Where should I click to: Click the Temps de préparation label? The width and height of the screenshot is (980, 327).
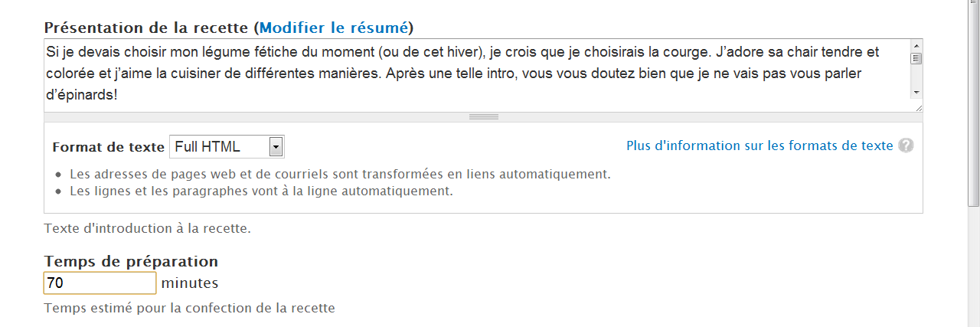(131, 262)
